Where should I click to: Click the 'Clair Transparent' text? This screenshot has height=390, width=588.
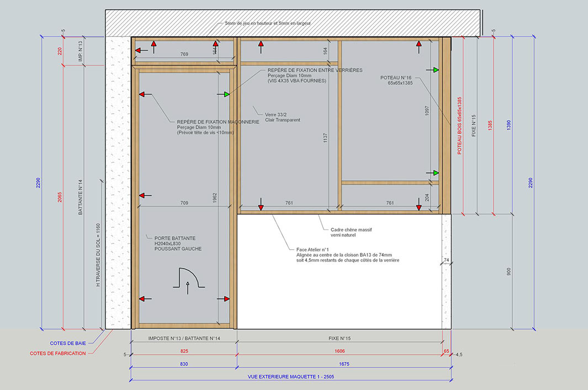283,120
